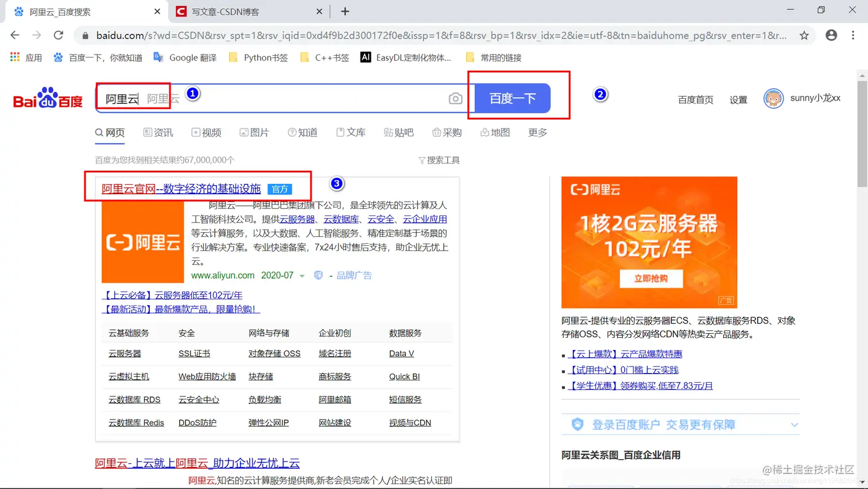The width and height of the screenshot is (868, 489).
Task: Open the 百度一下，你就知道 bookmark
Action: tap(98, 57)
